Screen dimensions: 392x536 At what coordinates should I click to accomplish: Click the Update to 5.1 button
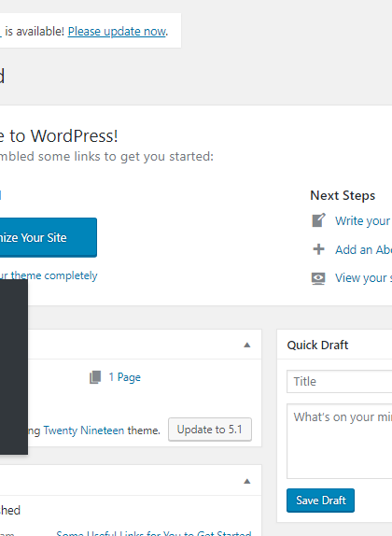click(x=210, y=430)
